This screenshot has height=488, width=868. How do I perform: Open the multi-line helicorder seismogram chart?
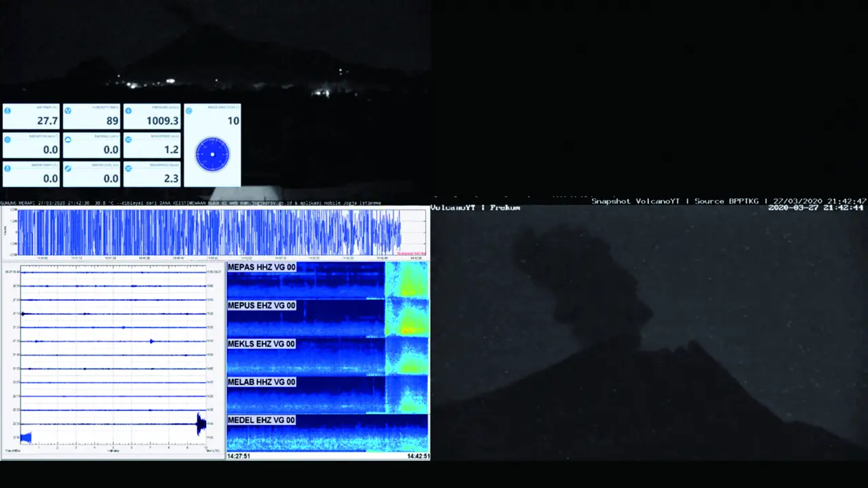pos(113,360)
